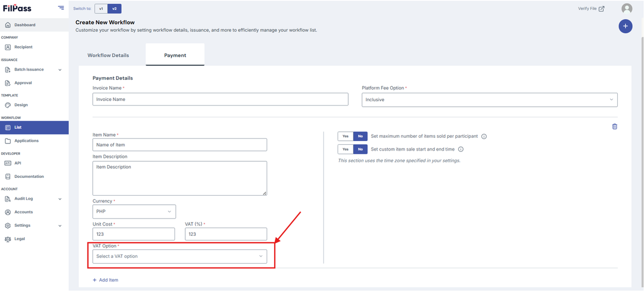Switch to the Workflow Details tab
The width and height of the screenshot is (644, 291).
click(108, 55)
